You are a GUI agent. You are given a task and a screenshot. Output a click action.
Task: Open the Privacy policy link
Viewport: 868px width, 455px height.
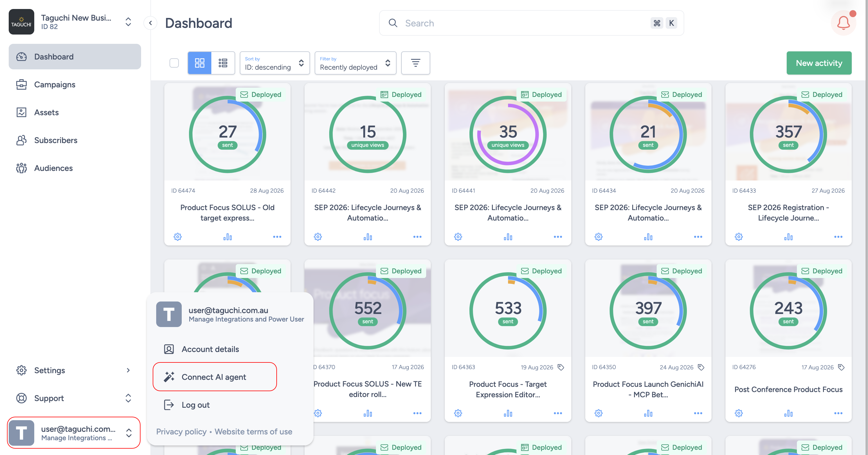pyautogui.click(x=181, y=431)
